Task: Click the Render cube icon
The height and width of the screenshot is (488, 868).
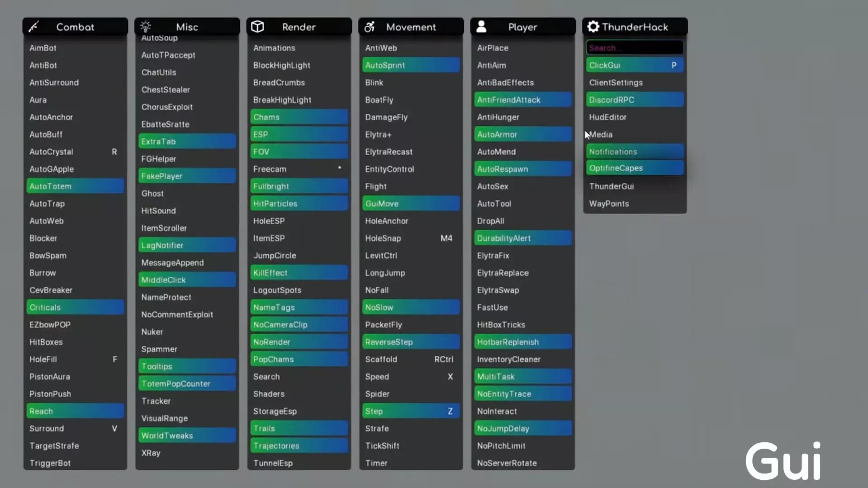Action: click(257, 27)
